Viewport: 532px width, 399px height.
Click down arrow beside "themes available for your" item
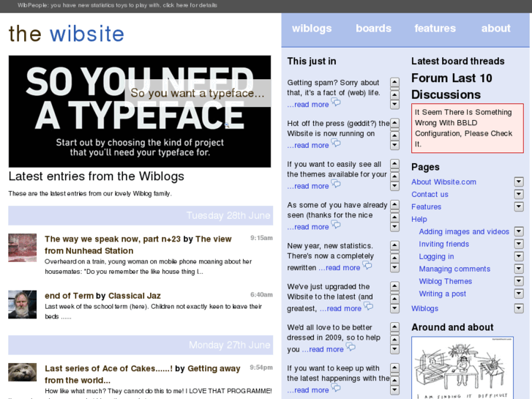click(x=394, y=186)
